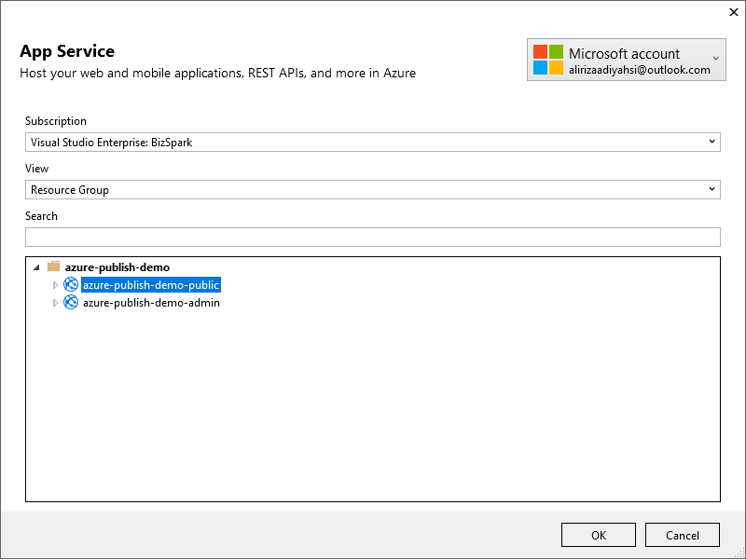Confirm with the OK button

tap(599, 535)
